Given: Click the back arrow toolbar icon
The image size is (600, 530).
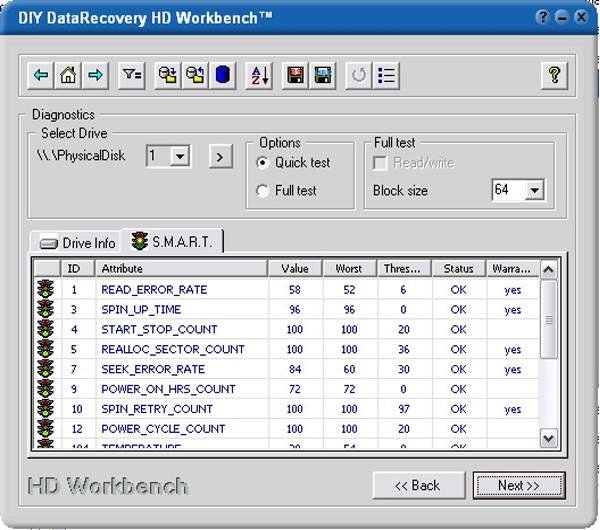Looking at the screenshot, I should (41, 75).
